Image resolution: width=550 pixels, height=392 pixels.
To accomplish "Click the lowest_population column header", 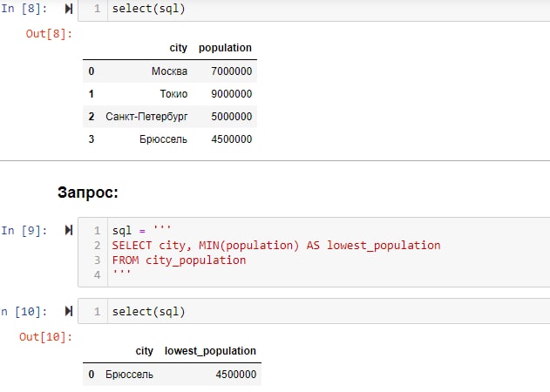I will click(x=210, y=351).
